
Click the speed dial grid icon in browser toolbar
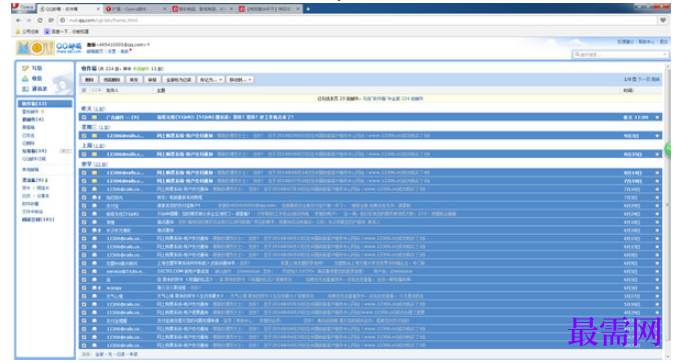[51, 20]
